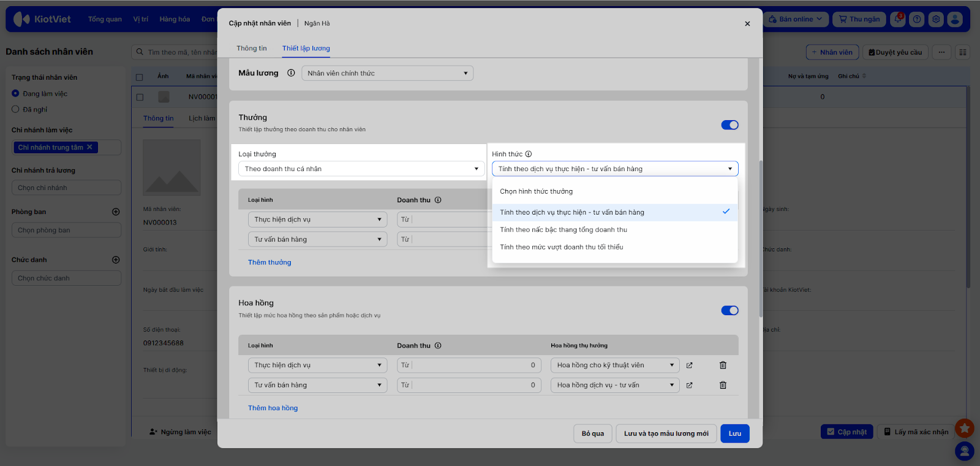Click the add icon next to Chức danh
980x466 pixels.
[x=116, y=260]
